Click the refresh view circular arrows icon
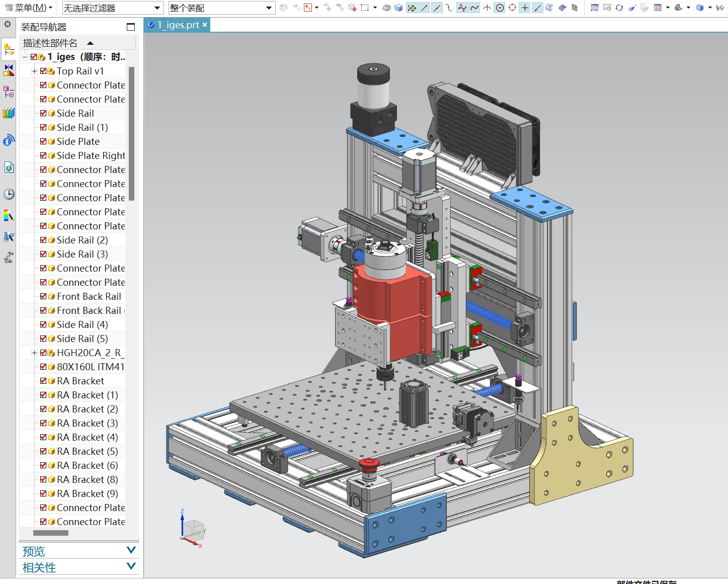The width and height of the screenshot is (728, 584). [x=619, y=8]
